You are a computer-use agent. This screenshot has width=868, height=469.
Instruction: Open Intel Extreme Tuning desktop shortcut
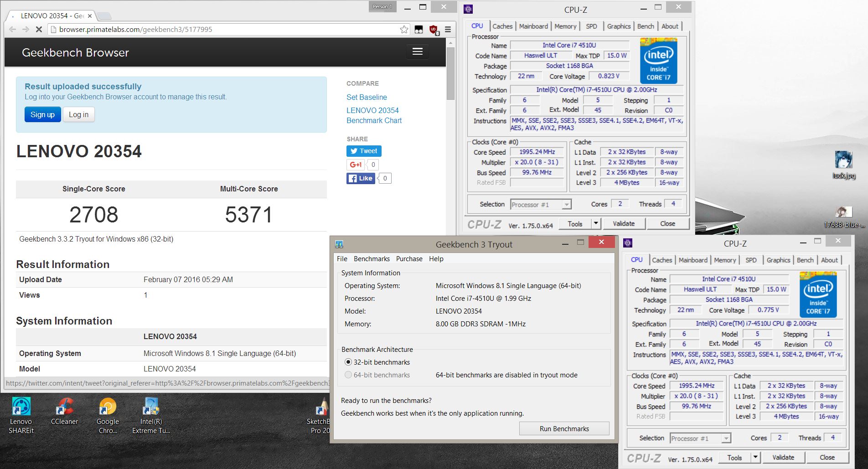tap(151, 415)
